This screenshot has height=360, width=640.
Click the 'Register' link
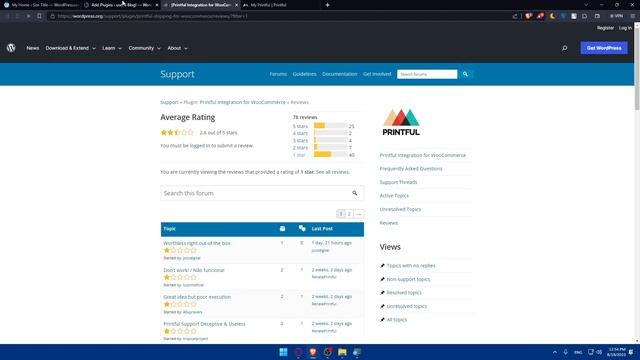click(605, 28)
